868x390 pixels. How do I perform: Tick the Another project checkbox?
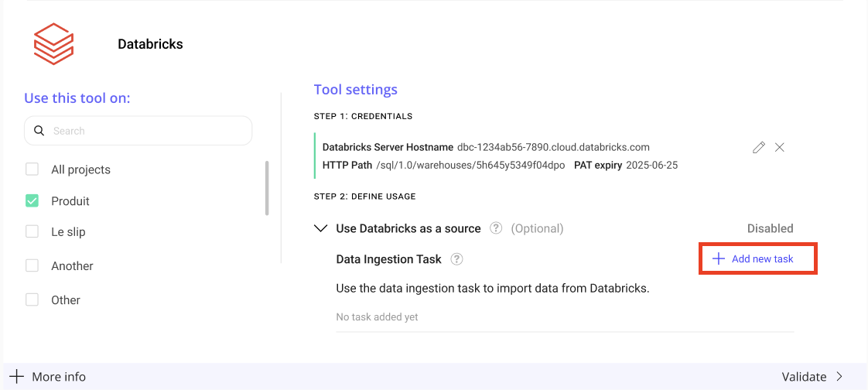coord(32,265)
